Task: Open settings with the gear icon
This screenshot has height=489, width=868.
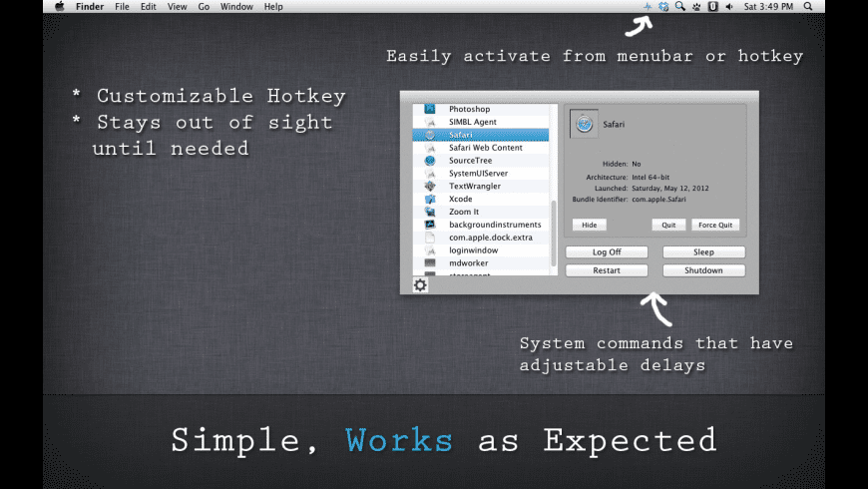Action: (x=420, y=284)
